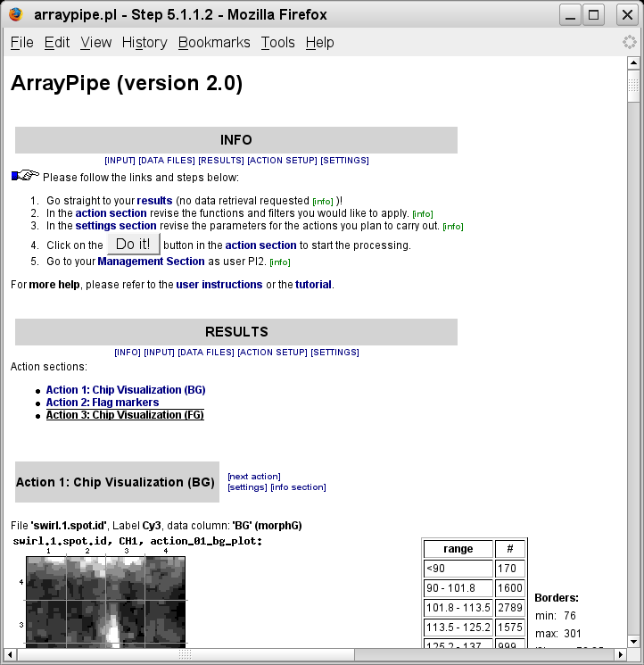The width and height of the screenshot is (644, 665).
Task: Open action section link in step 4
Action: 260,245
